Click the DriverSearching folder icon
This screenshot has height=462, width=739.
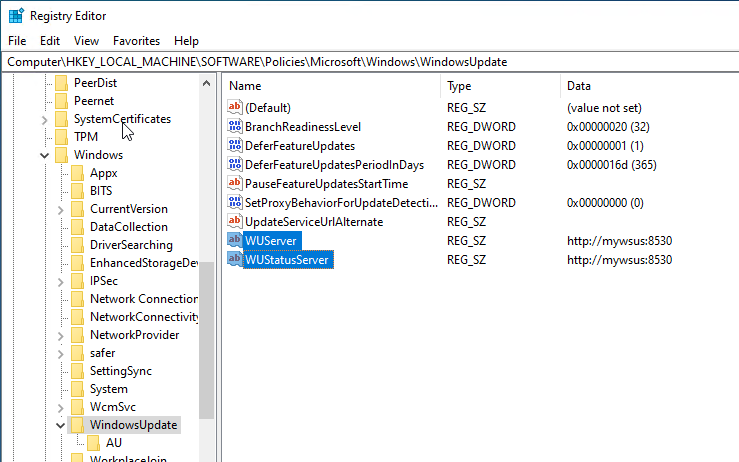click(x=77, y=245)
